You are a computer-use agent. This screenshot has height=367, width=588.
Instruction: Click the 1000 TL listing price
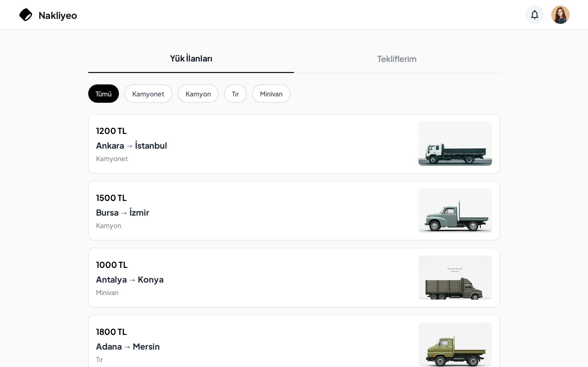[112, 265]
